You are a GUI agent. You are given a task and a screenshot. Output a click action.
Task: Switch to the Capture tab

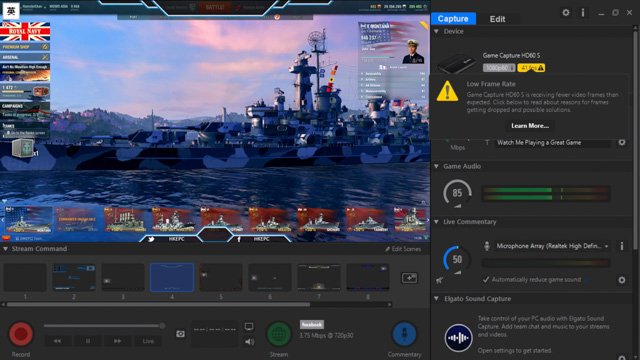click(x=453, y=19)
